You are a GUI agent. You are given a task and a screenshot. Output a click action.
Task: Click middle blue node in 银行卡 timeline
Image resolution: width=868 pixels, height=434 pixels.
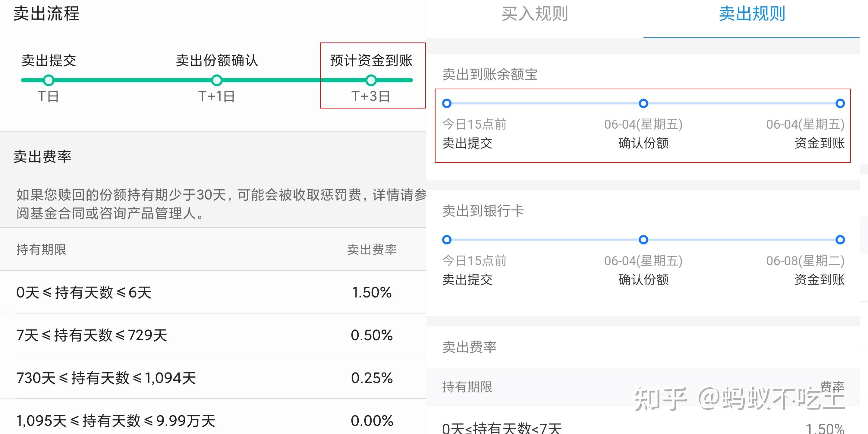click(643, 240)
